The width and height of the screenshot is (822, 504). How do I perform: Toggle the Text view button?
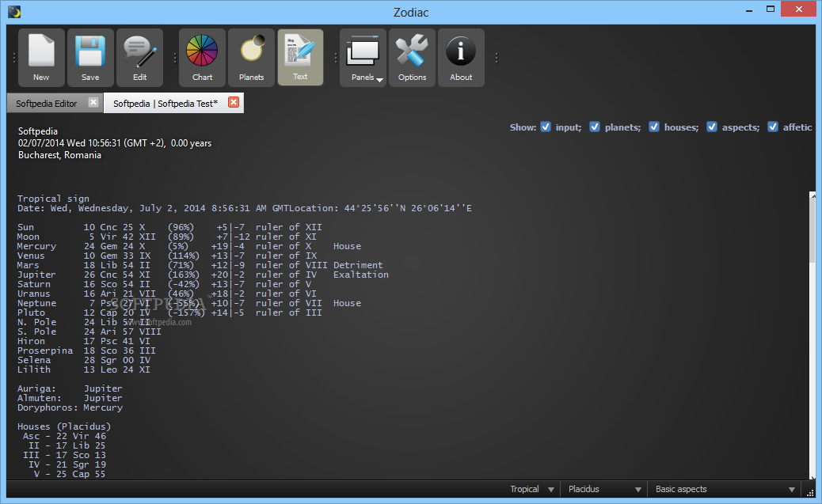300,58
